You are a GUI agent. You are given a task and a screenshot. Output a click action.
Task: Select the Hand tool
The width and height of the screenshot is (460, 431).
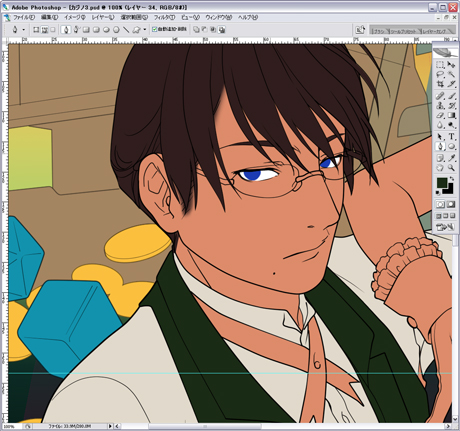[x=440, y=168]
